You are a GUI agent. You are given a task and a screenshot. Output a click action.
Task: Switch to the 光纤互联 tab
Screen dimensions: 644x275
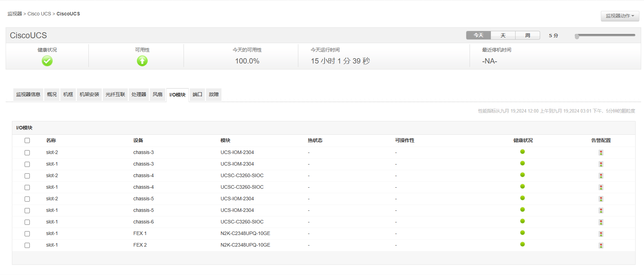click(115, 95)
